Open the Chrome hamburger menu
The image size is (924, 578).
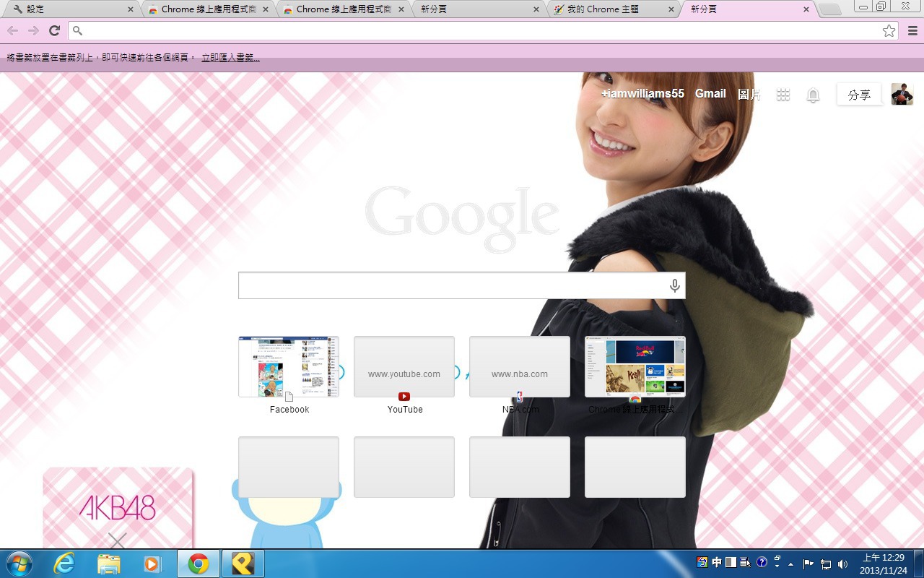pyautogui.click(x=912, y=30)
